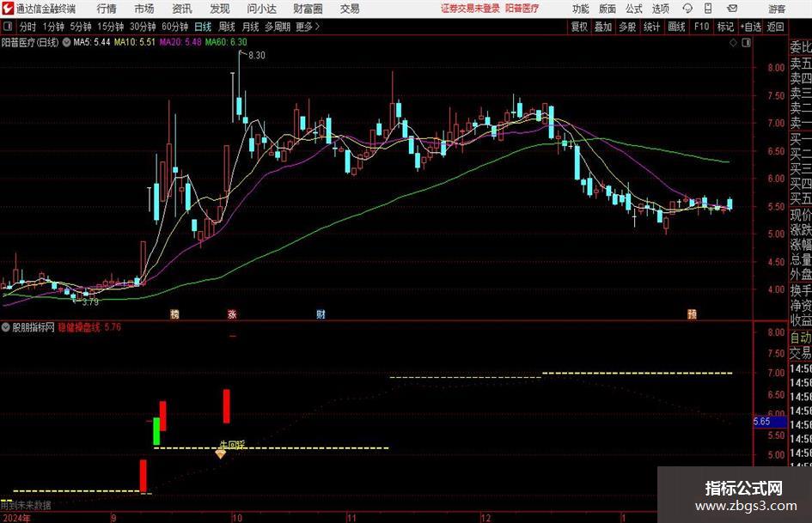Click the MA60: 6.30 indicator label

pyautogui.click(x=226, y=42)
